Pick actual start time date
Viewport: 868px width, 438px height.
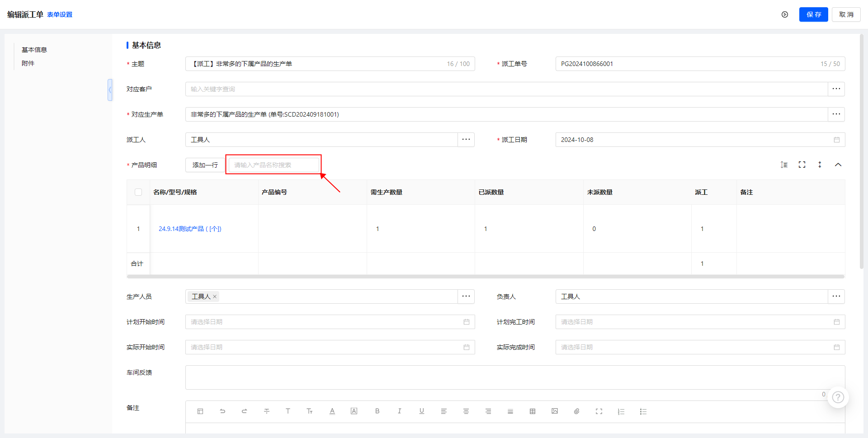click(330, 347)
